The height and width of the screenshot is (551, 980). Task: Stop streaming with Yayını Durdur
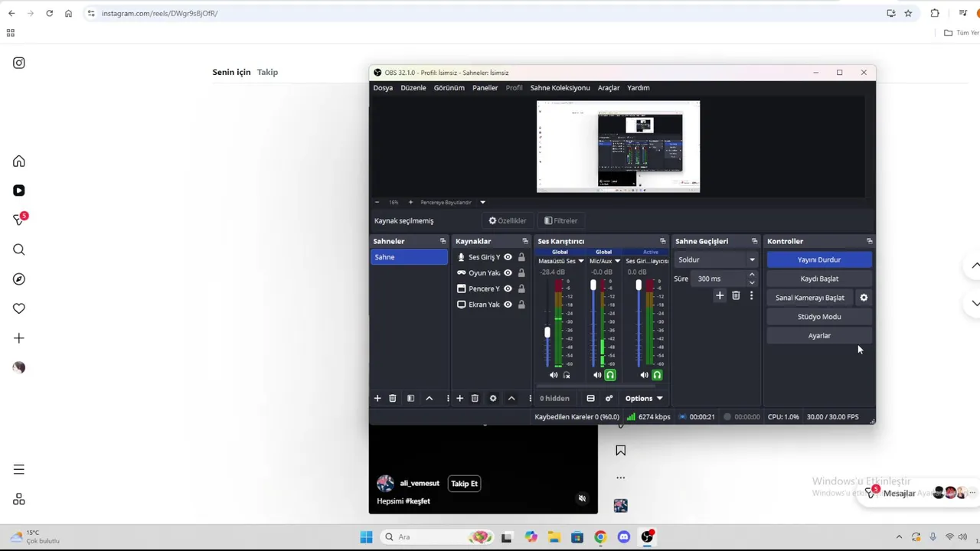pyautogui.click(x=819, y=259)
